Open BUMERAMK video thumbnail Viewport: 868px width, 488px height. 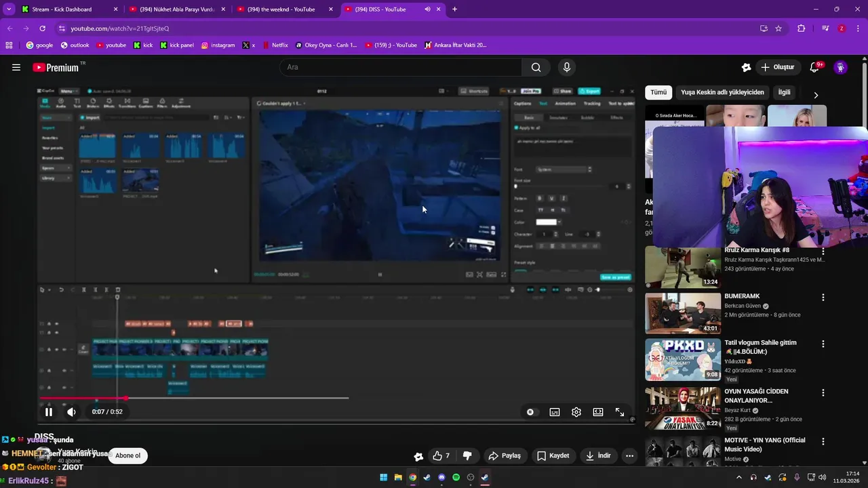[683, 313]
